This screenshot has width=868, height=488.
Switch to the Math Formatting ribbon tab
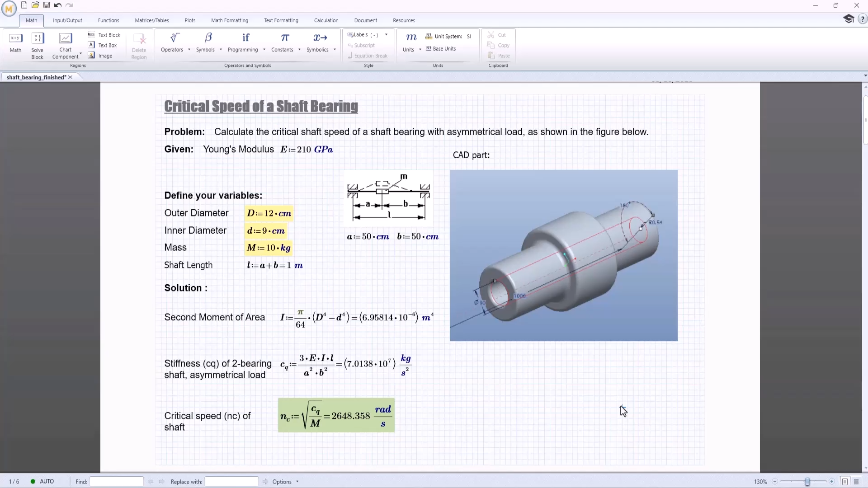pyautogui.click(x=230, y=20)
